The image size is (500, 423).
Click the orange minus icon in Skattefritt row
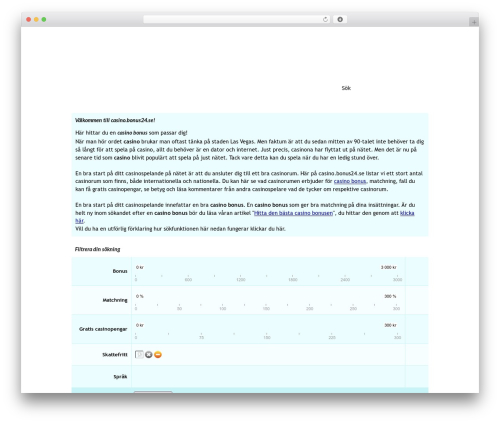(x=158, y=355)
